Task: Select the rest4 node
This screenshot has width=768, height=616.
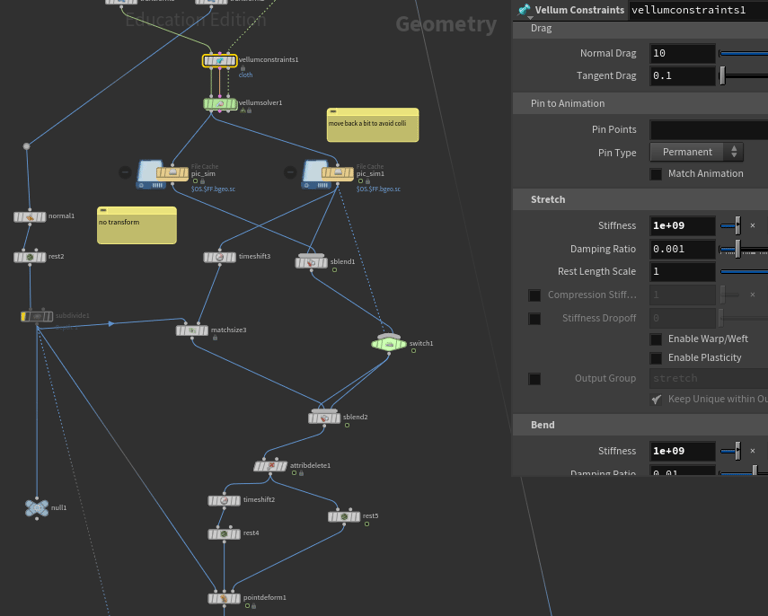Action: [224, 534]
